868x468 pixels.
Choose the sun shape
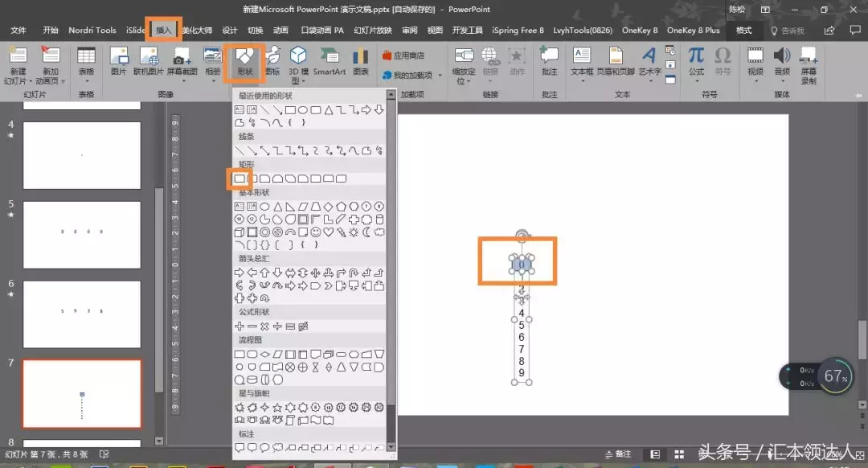click(x=354, y=232)
